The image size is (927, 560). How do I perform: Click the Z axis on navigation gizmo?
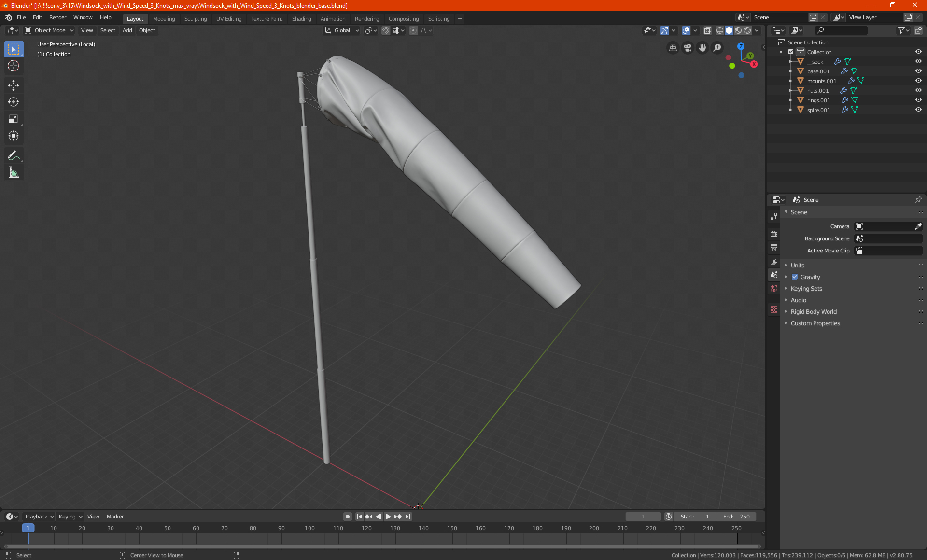(x=741, y=47)
